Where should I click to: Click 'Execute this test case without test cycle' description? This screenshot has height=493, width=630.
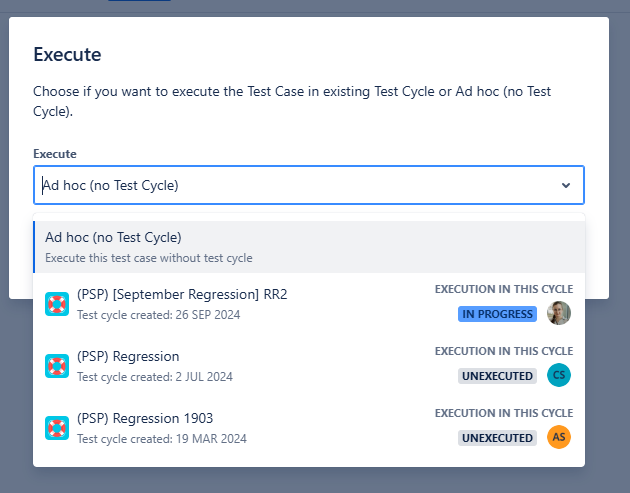(x=149, y=258)
